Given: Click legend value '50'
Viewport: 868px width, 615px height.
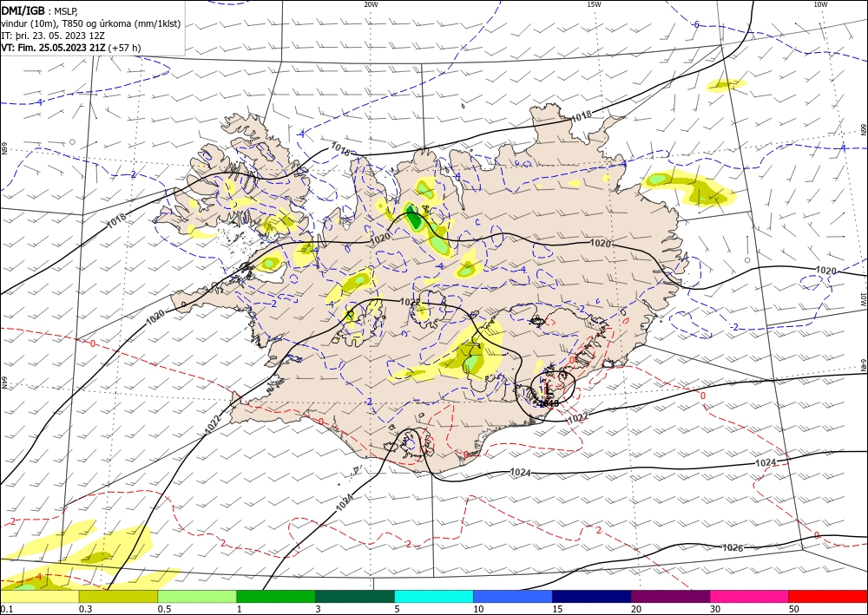Looking at the screenshot, I should (x=794, y=609).
